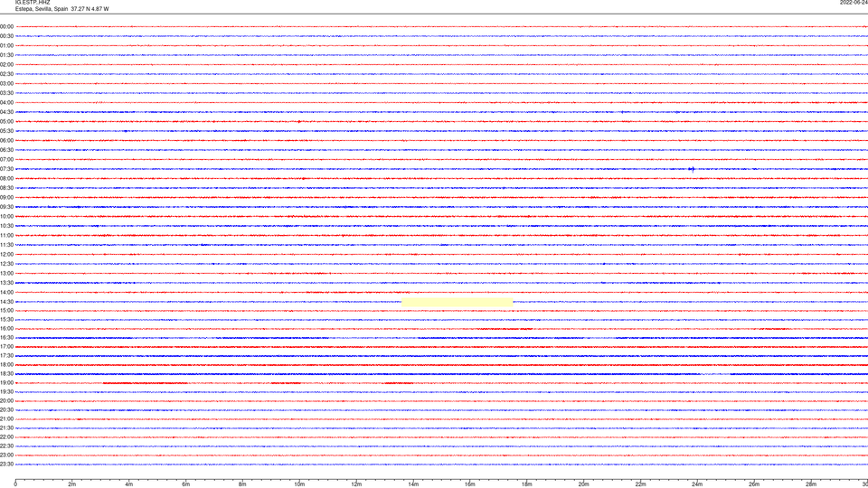Select the 06:00 time label

tap(6, 141)
